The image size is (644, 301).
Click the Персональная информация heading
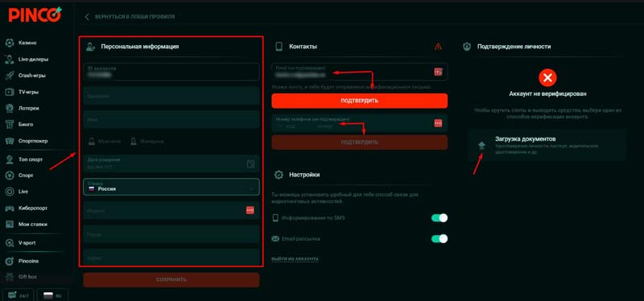139,47
